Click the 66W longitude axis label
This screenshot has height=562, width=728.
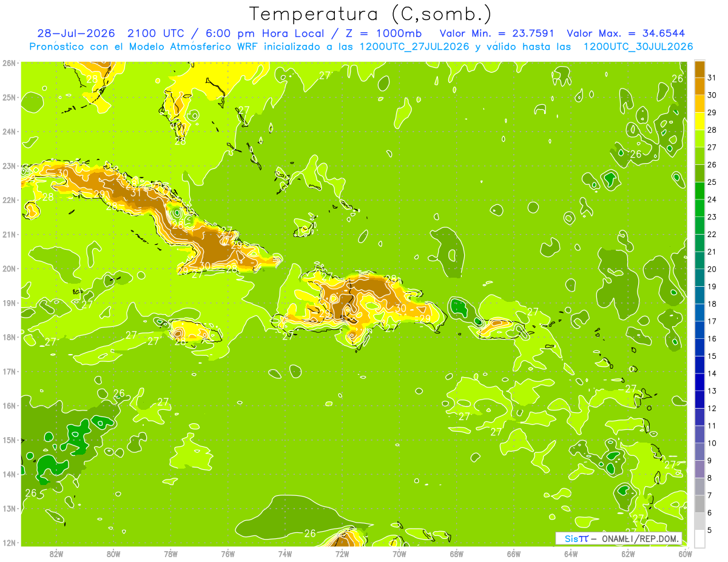pos(514,553)
